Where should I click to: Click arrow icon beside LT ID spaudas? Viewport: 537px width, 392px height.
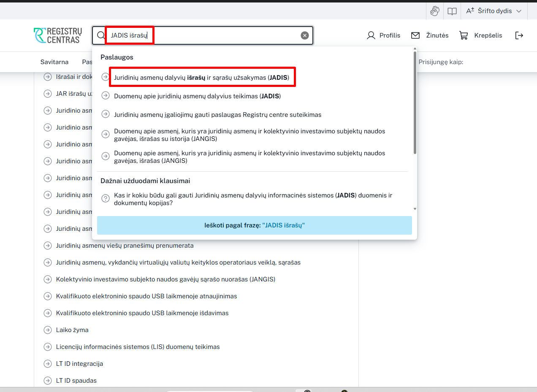click(48, 381)
